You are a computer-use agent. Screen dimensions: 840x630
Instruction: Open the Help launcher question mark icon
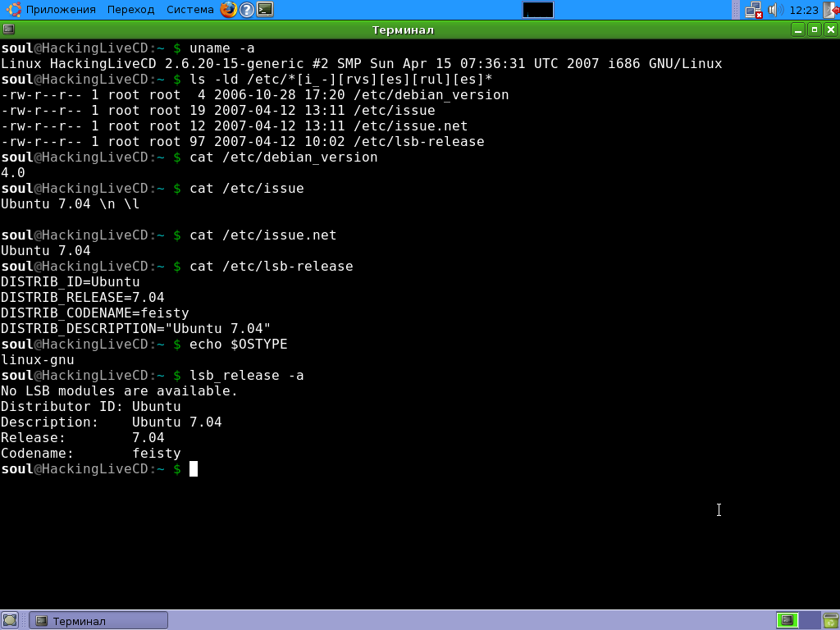[246, 10]
